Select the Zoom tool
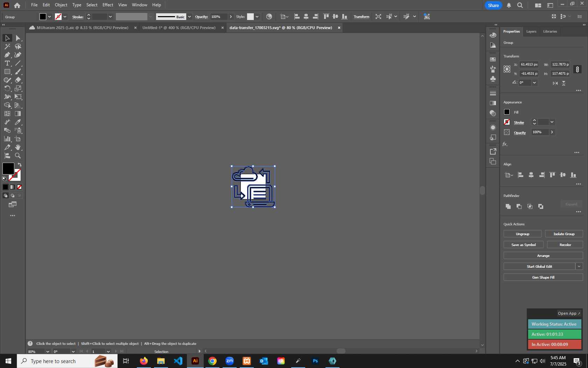Viewport: 588px width, 368px height. coord(18,156)
